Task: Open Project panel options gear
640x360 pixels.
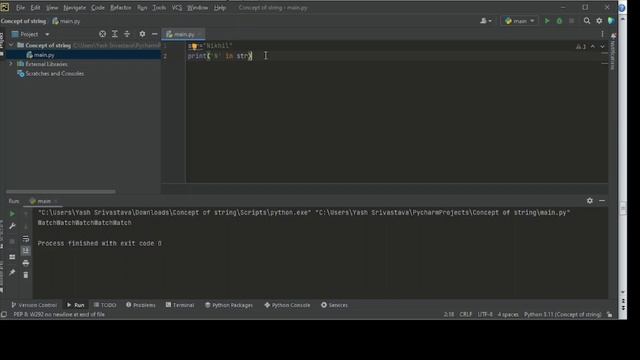Action: click(x=142, y=34)
